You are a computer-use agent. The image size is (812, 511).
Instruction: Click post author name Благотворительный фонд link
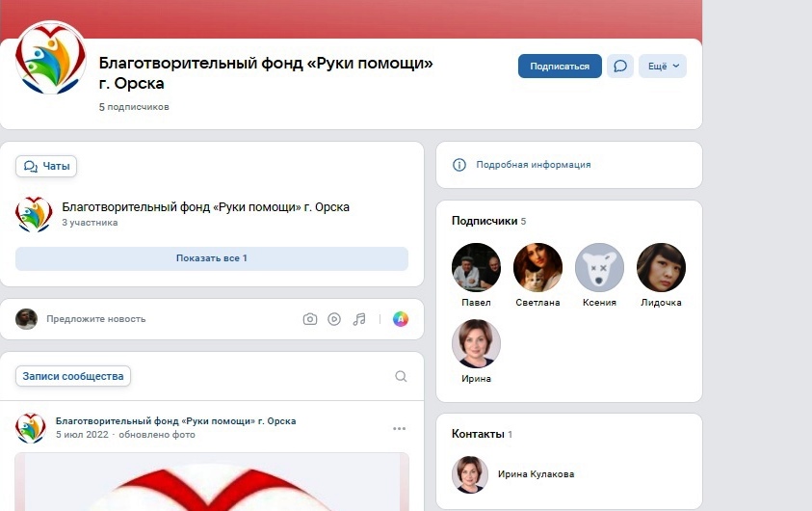click(x=176, y=420)
